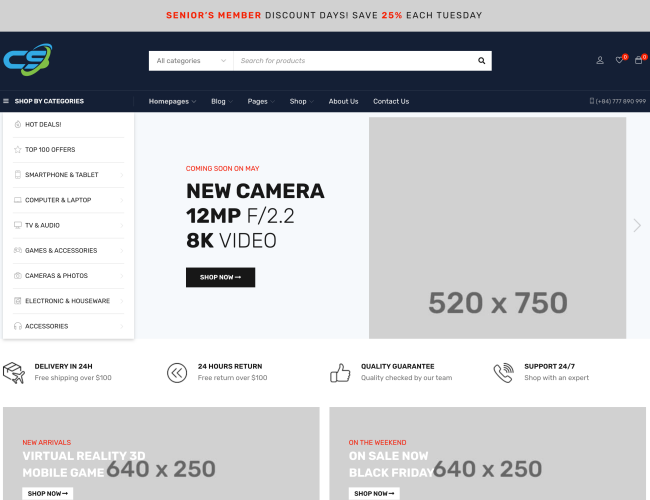Open the shopping cart icon
This screenshot has width=650, height=500.
click(x=638, y=61)
